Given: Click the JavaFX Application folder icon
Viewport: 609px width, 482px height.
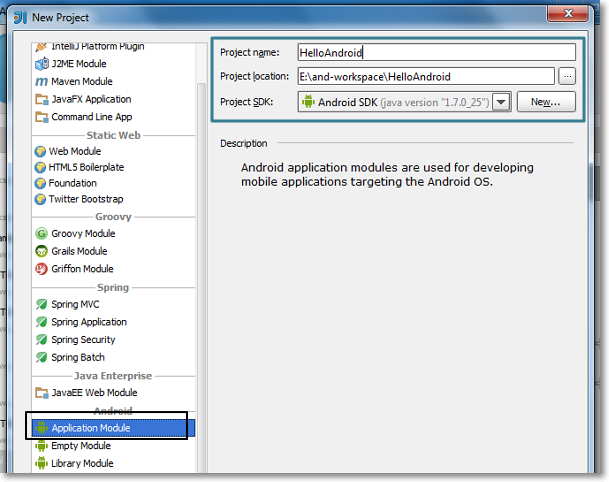Looking at the screenshot, I should [42, 99].
